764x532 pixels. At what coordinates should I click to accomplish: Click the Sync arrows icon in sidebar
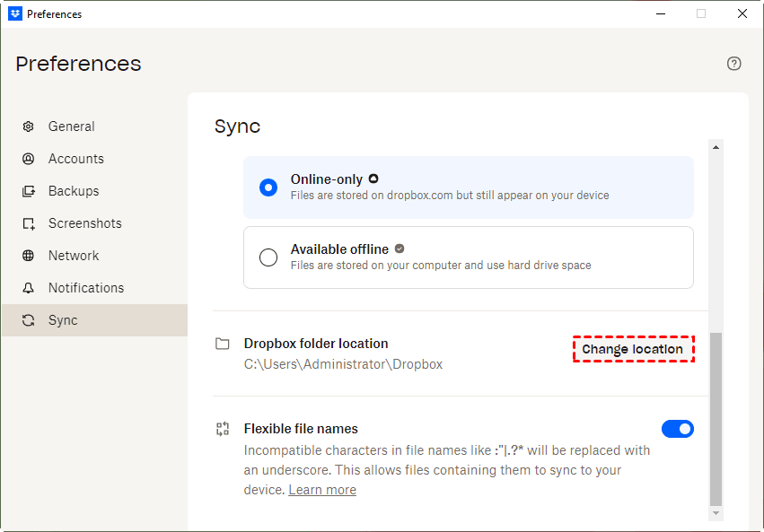[x=29, y=320]
